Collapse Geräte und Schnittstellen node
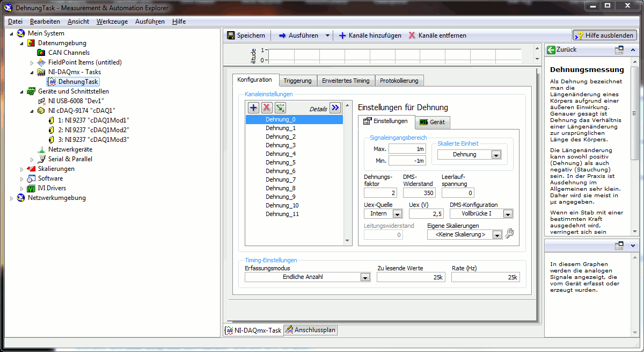The height and width of the screenshot is (352, 644). (21, 91)
